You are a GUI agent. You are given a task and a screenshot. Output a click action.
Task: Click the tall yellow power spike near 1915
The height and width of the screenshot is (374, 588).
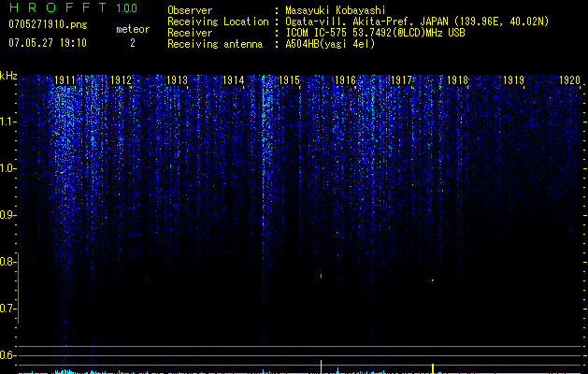pos(321,367)
